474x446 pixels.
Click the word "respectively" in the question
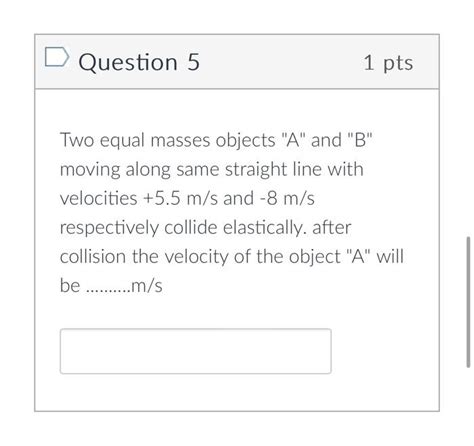[x=109, y=229]
